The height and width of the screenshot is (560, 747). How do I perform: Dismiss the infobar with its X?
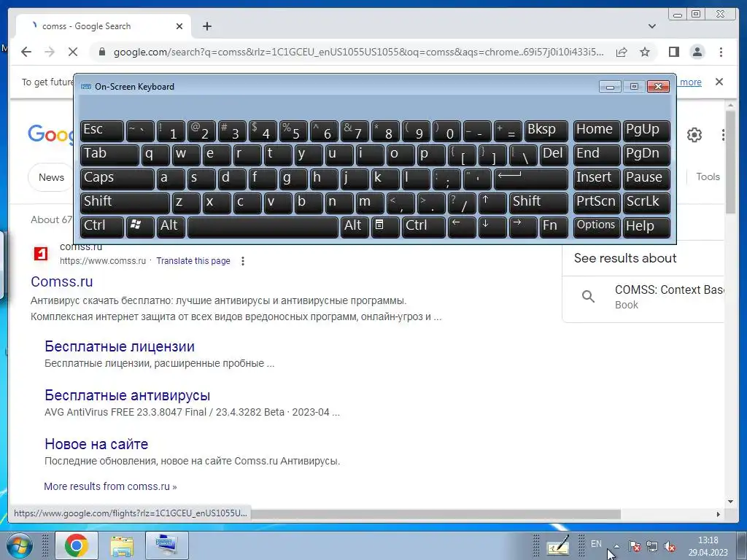click(x=719, y=82)
